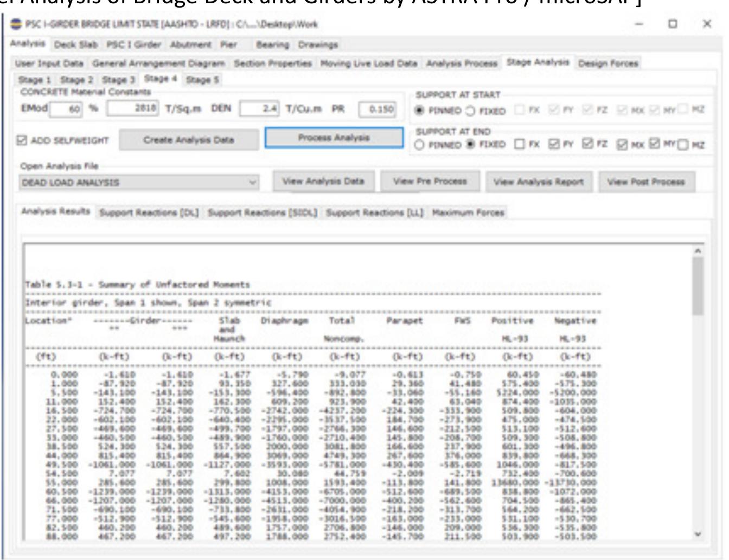
Task: Open View Analysis Report
Action: point(542,183)
